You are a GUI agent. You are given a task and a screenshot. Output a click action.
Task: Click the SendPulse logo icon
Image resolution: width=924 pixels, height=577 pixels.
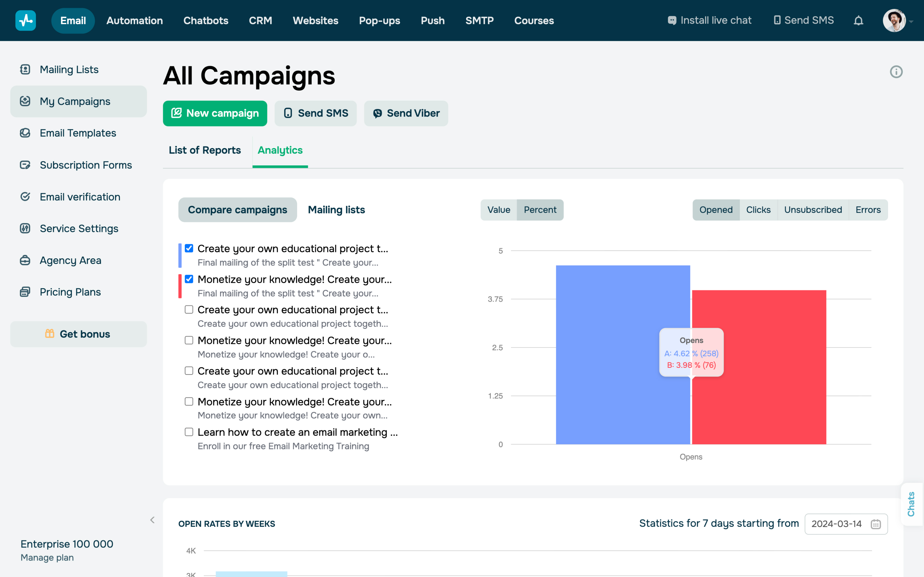click(26, 21)
